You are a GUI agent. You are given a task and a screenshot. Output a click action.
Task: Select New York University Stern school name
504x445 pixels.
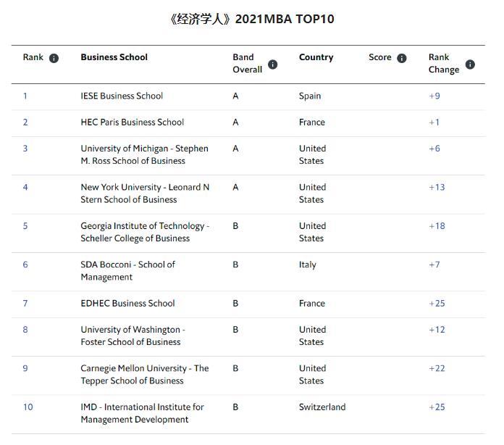pos(145,194)
